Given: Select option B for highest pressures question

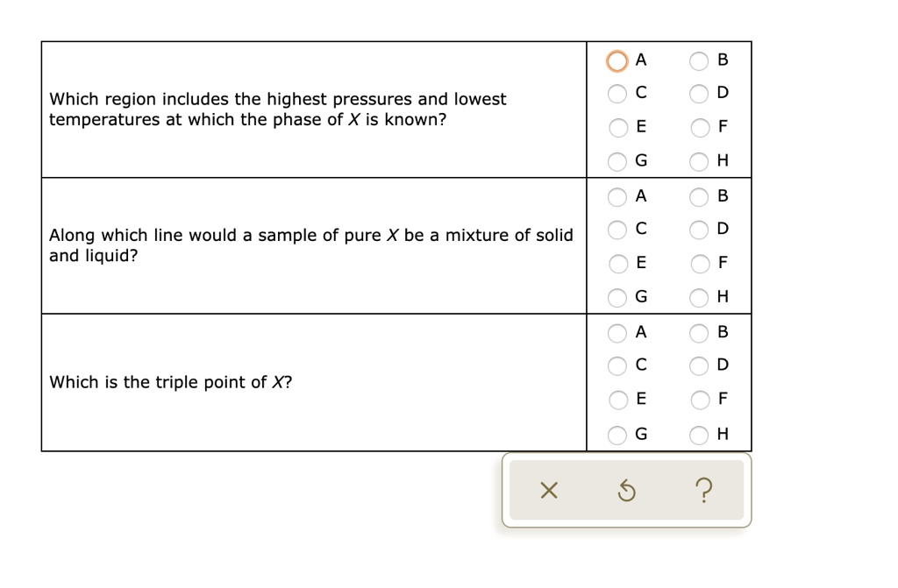Looking at the screenshot, I should pyautogui.click(x=699, y=61).
